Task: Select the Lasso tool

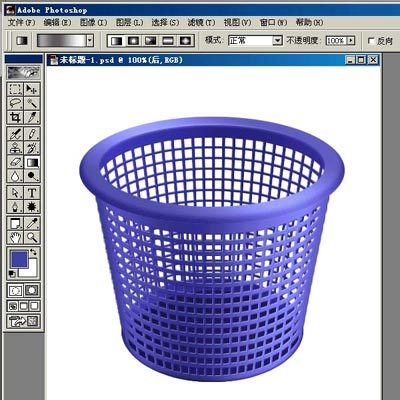Action: click(x=15, y=103)
